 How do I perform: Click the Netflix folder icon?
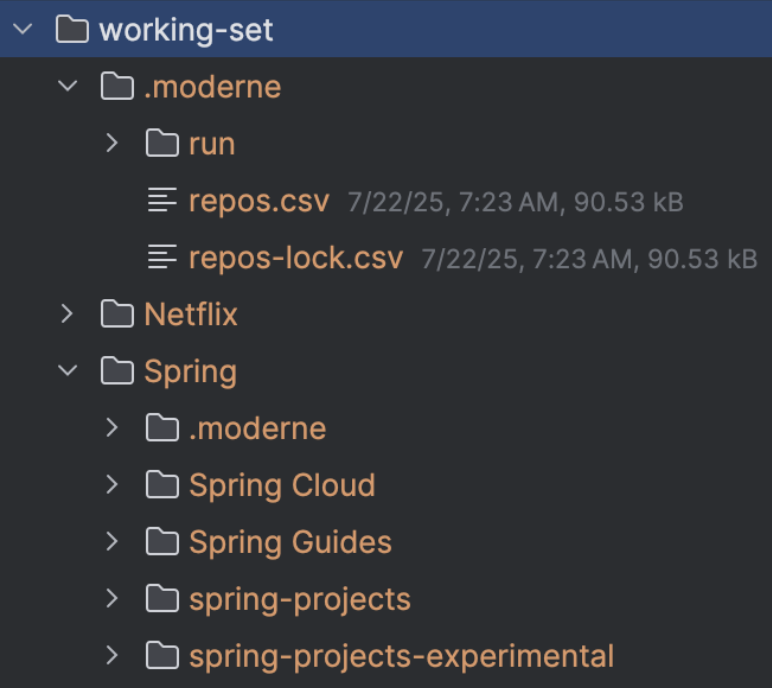tap(117, 314)
